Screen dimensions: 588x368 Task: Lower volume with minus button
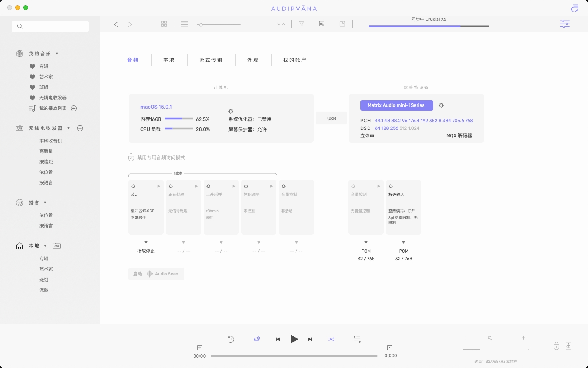click(469, 338)
